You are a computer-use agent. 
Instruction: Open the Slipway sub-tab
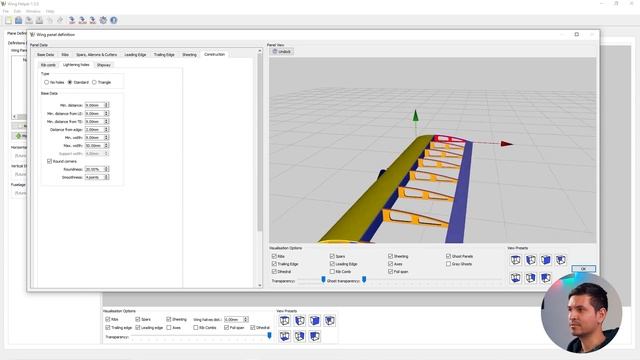pos(104,65)
